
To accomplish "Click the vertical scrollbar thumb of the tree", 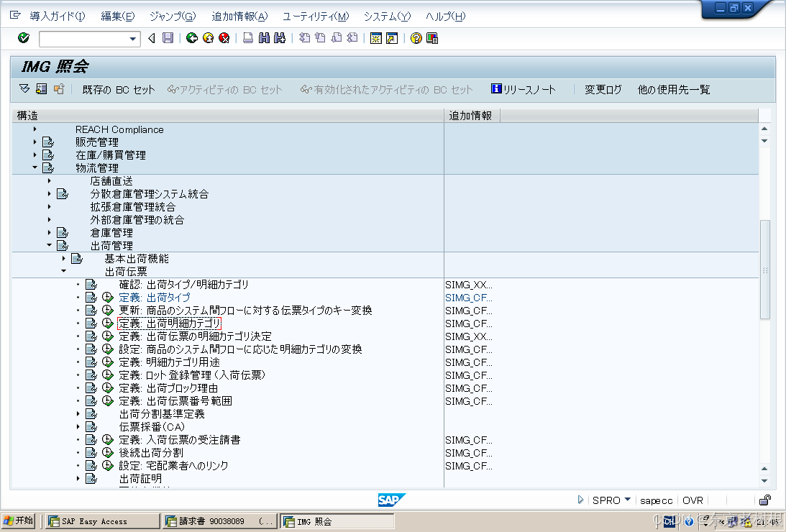I will [765, 270].
